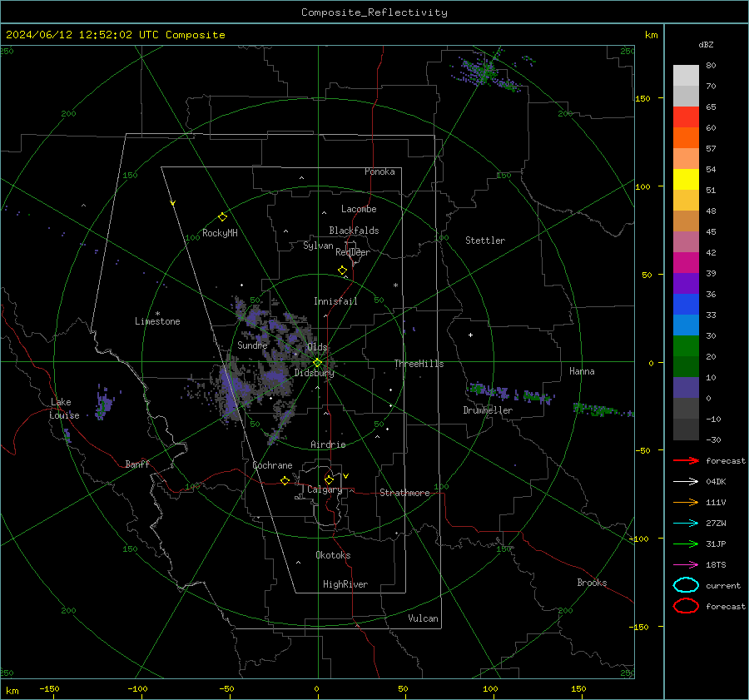Click the yellow radar-center diamond near Didsbury
This screenshot has height=700, width=749.
[317, 363]
